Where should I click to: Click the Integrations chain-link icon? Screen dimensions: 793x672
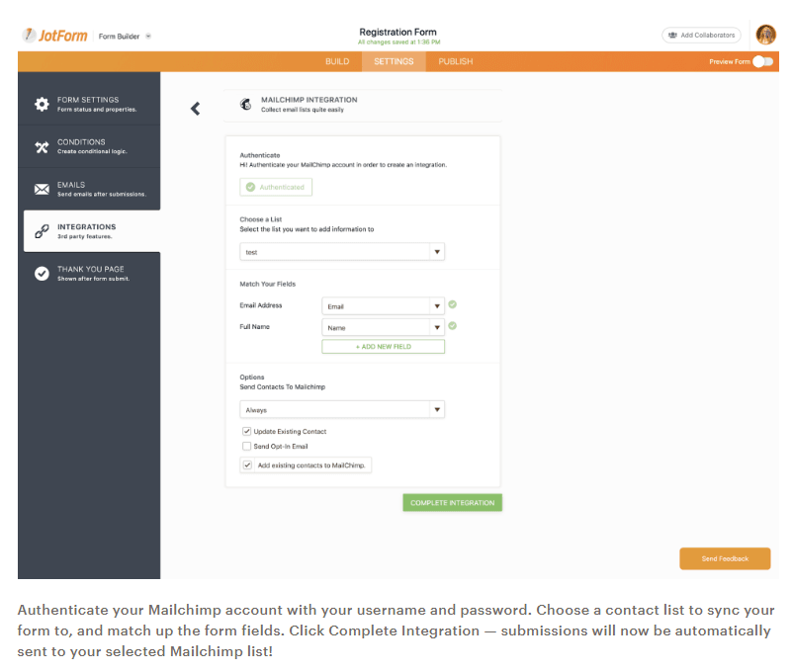click(42, 231)
